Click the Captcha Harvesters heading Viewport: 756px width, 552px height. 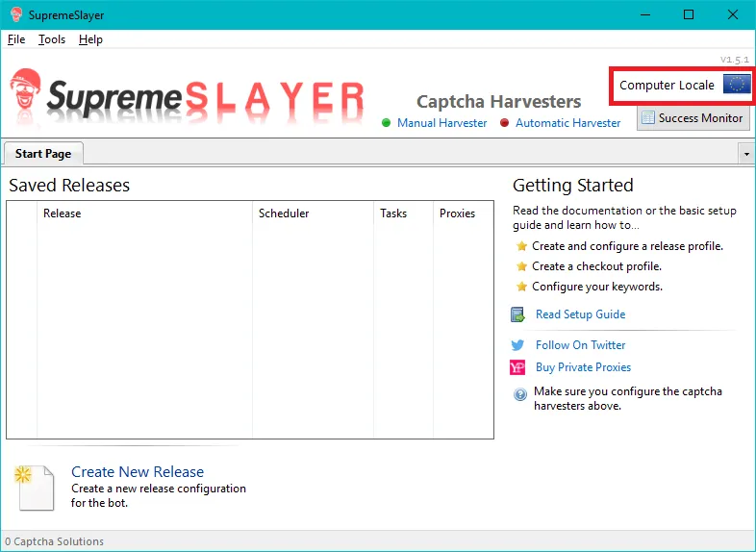point(498,102)
